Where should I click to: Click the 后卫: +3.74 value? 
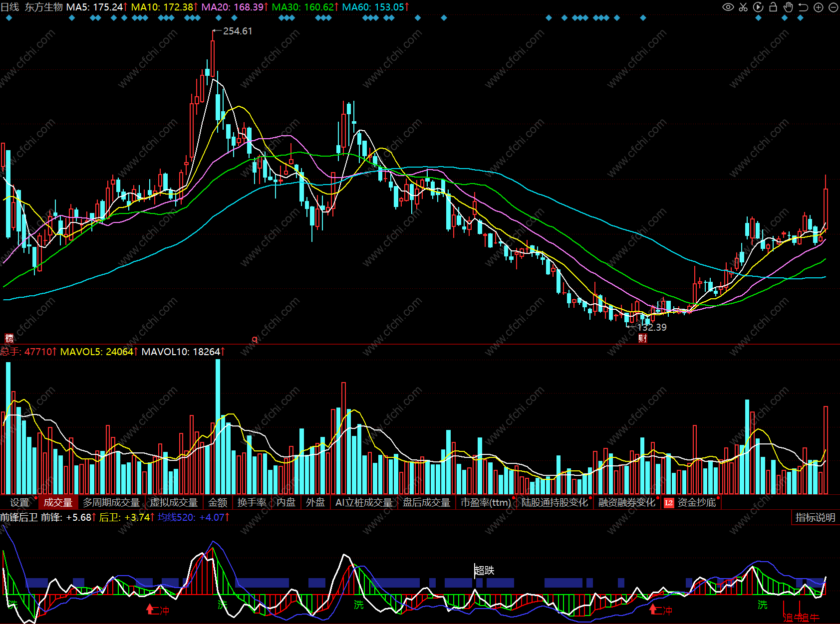[x=127, y=517]
